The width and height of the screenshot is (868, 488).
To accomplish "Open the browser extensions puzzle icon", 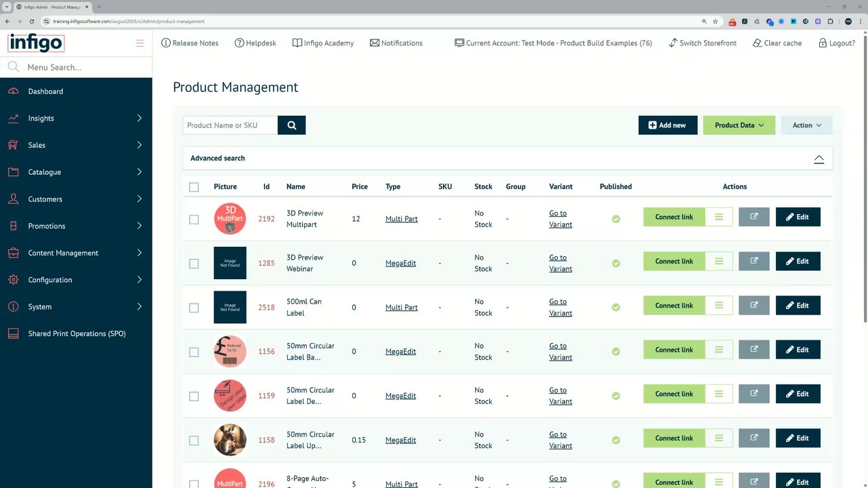I will pyautogui.click(x=830, y=21).
